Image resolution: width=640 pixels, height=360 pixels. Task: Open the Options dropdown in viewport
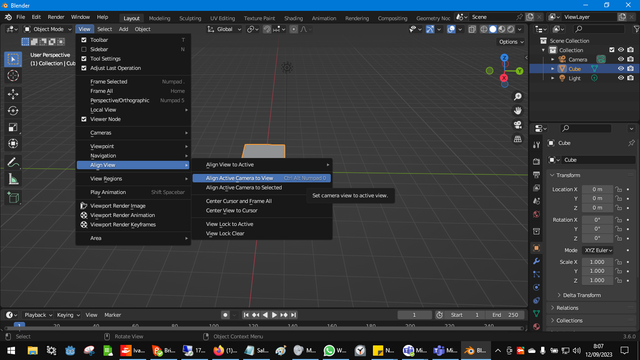pos(511,42)
